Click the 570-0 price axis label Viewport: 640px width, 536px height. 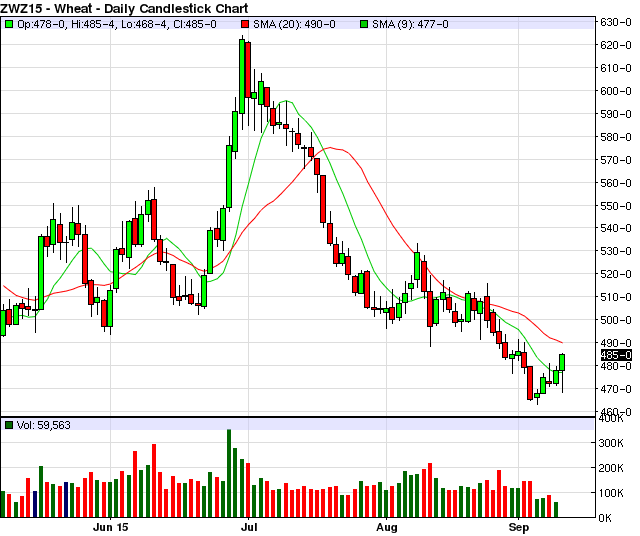point(616,160)
